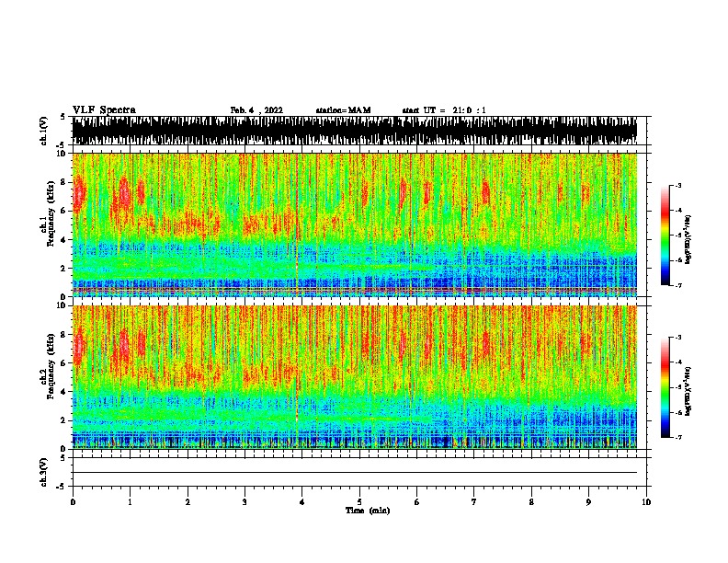
Task: Click the "Feb. 4, 2022" date label
Action: coord(256,110)
